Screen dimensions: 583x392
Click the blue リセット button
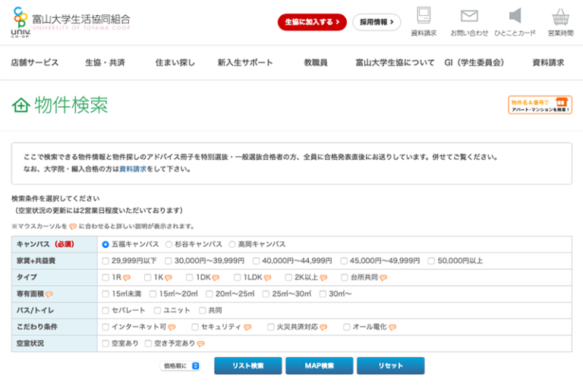pos(391,365)
